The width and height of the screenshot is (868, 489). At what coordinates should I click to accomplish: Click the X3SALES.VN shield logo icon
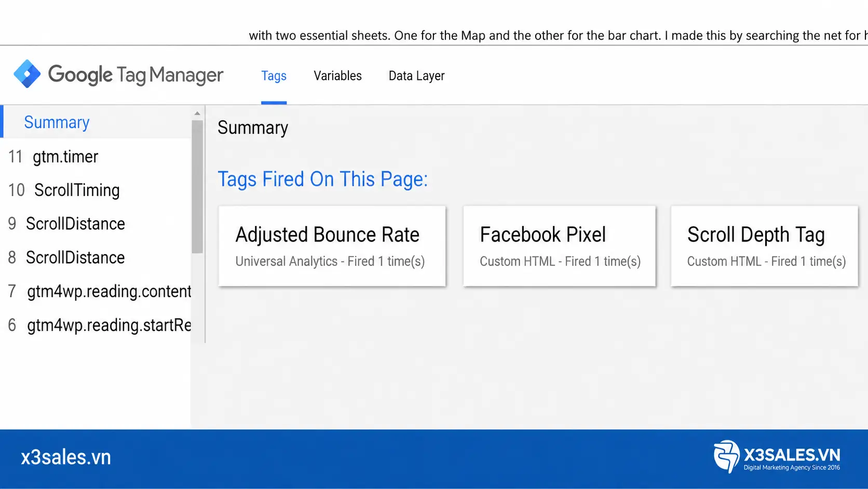pos(727,456)
